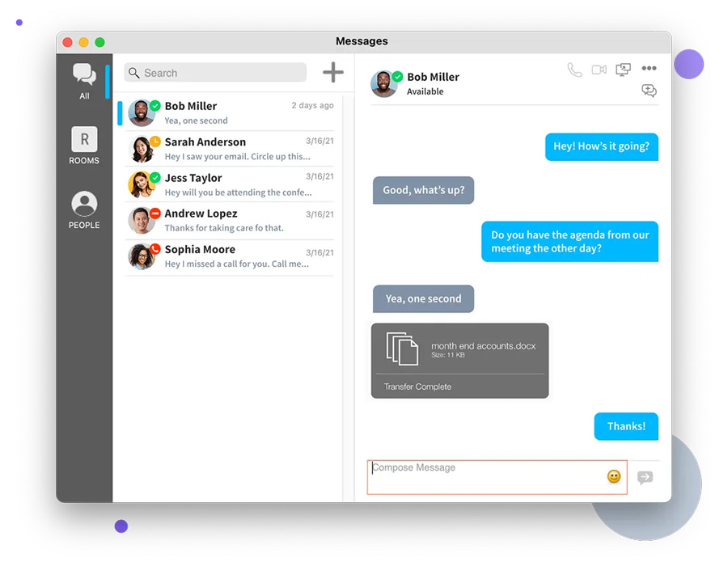
Task: Click Sarah Anderson's avatar photo
Action: click(141, 149)
